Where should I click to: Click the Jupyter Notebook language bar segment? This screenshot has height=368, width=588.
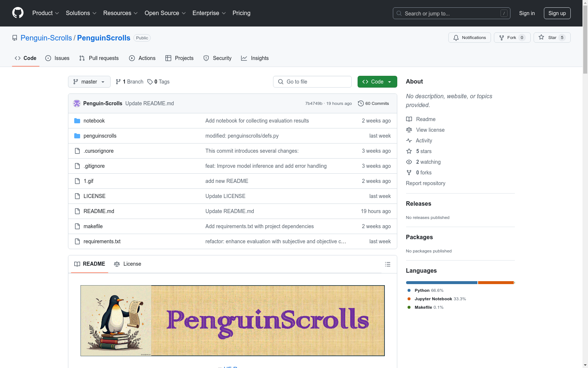pyautogui.click(x=496, y=283)
